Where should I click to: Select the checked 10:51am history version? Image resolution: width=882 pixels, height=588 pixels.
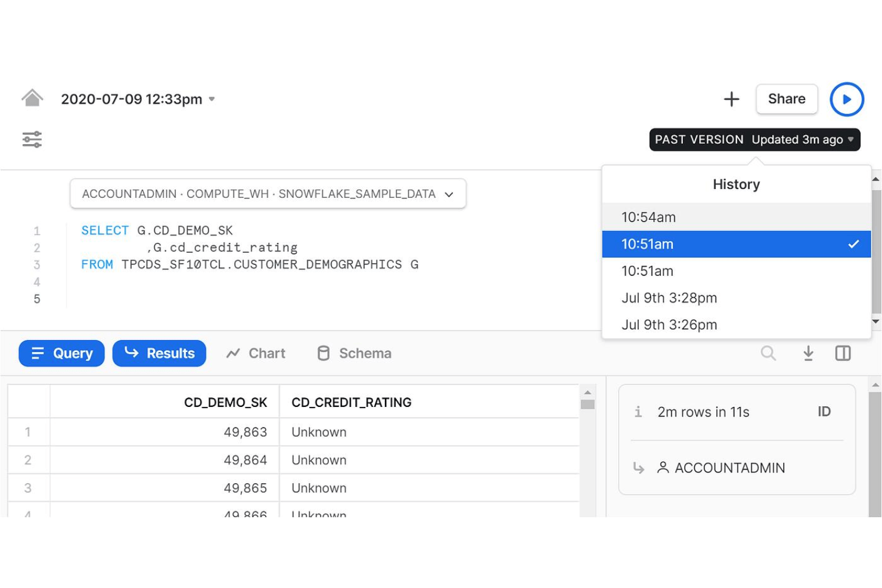point(737,244)
